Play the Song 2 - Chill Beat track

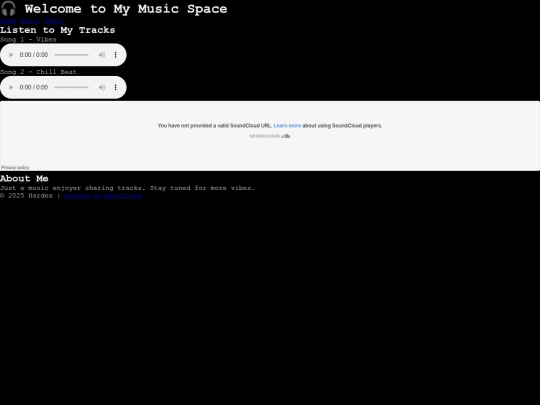(11, 87)
